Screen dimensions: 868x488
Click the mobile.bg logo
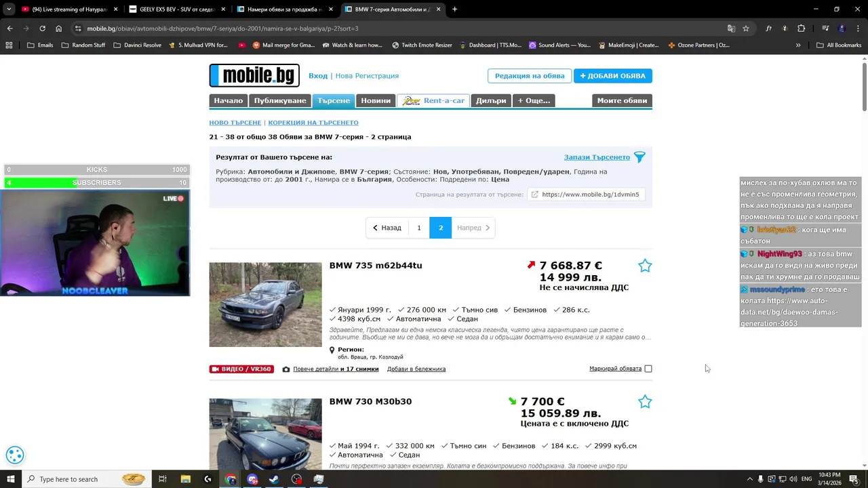[x=254, y=75]
